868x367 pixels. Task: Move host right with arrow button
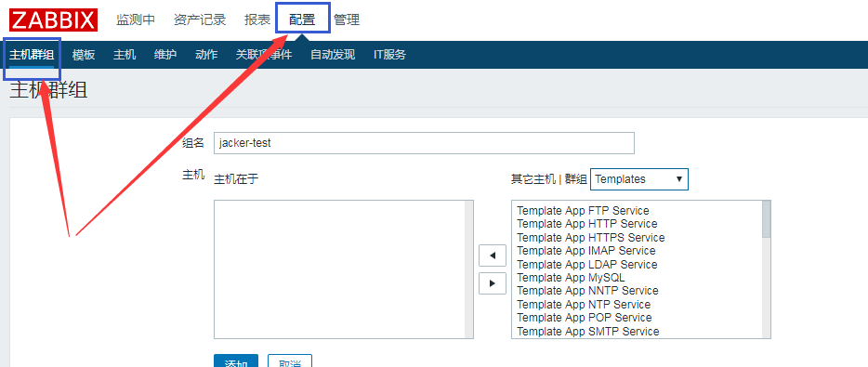click(493, 283)
